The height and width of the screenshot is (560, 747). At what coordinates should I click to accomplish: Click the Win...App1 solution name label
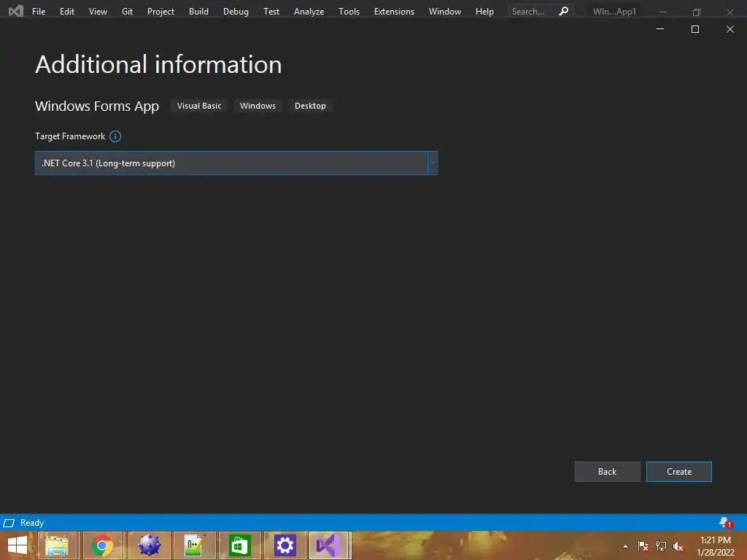(614, 12)
